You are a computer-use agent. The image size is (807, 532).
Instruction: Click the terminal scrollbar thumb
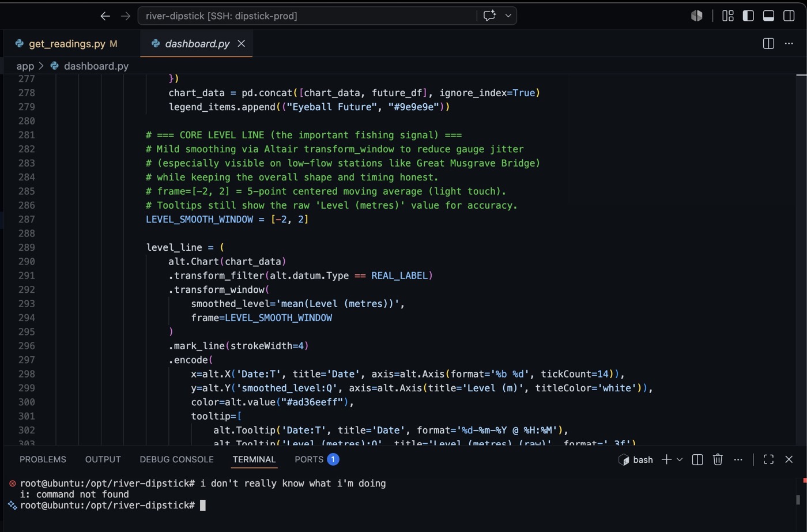tap(798, 500)
